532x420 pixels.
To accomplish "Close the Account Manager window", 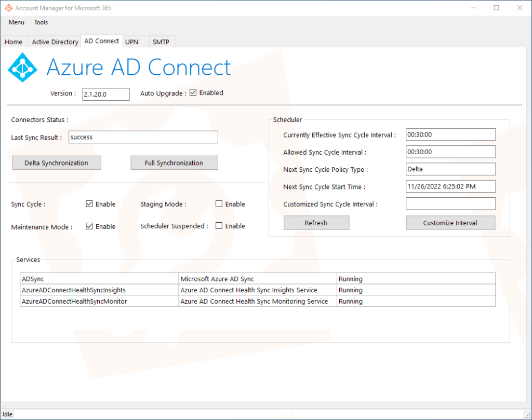I will tap(520, 8).
